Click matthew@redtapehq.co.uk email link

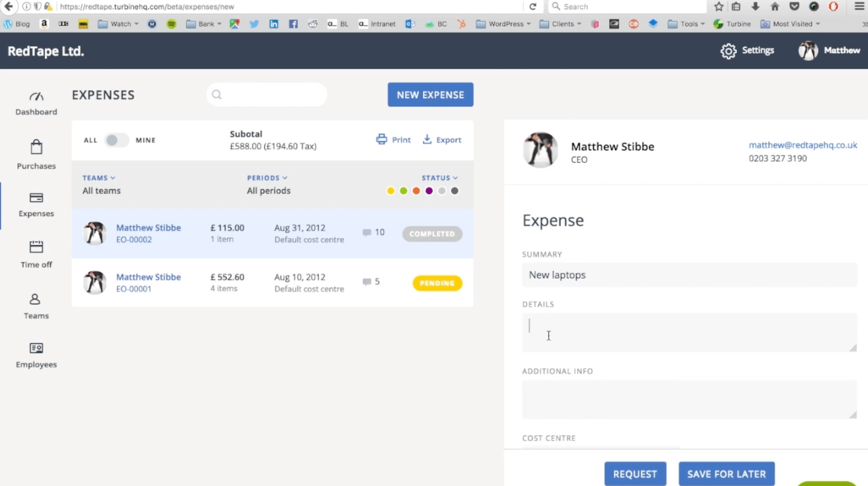coord(803,145)
